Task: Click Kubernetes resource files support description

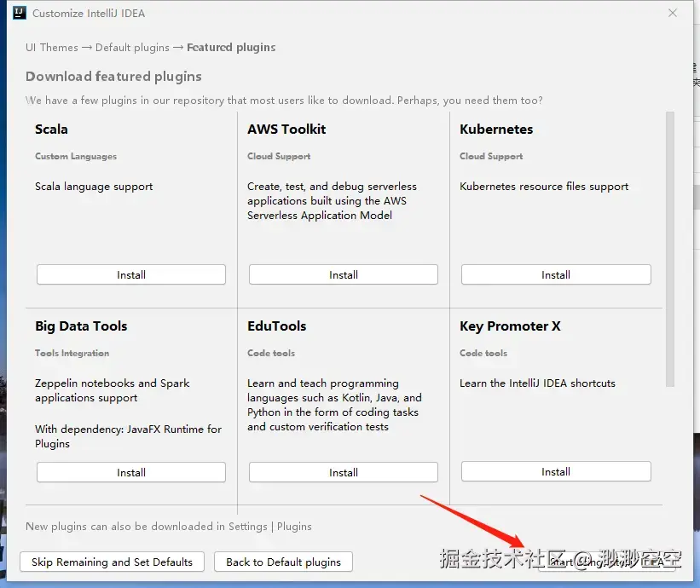Action: [544, 187]
